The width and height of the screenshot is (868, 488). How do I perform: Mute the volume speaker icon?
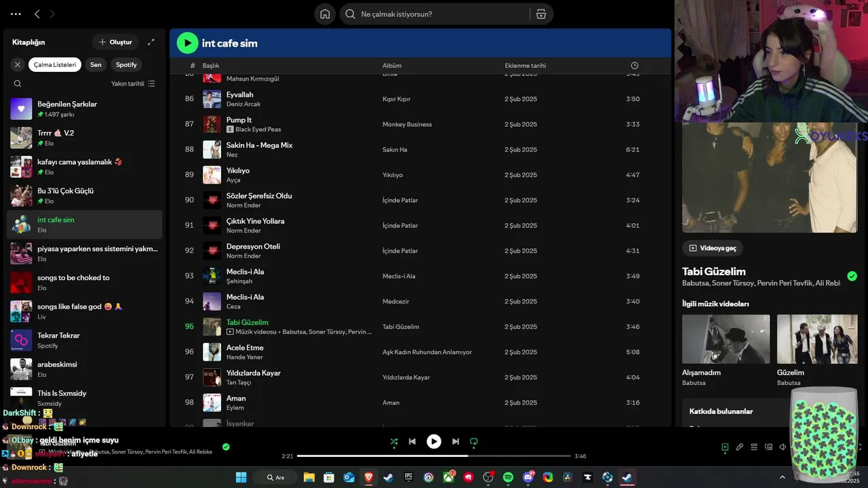[783, 447]
